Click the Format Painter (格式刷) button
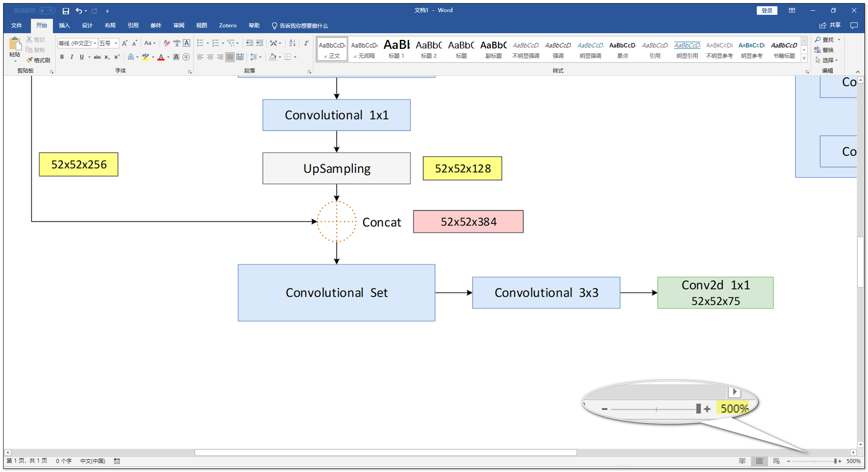 coord(38,60)
